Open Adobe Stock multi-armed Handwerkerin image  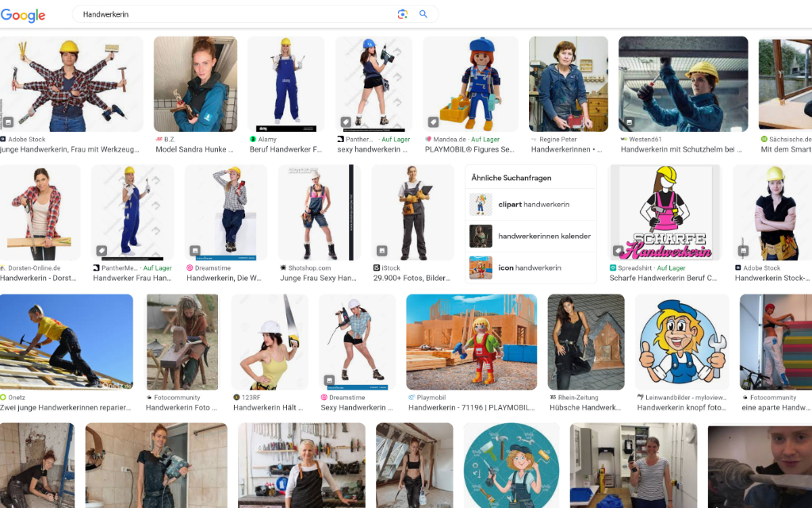tap(71, 84)
